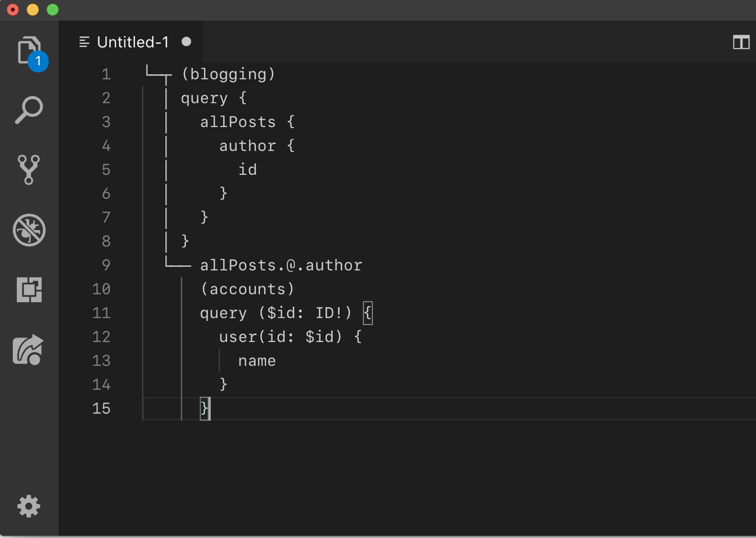Open the Extensions view
The width and height of the screenshot is (756, 538).
pos(29,289)
